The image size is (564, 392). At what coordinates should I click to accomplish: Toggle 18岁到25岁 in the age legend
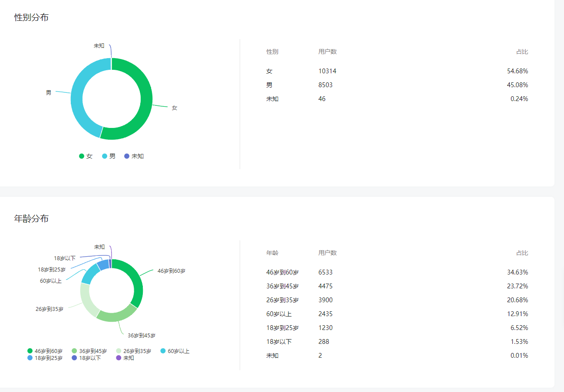pos(45,358)
